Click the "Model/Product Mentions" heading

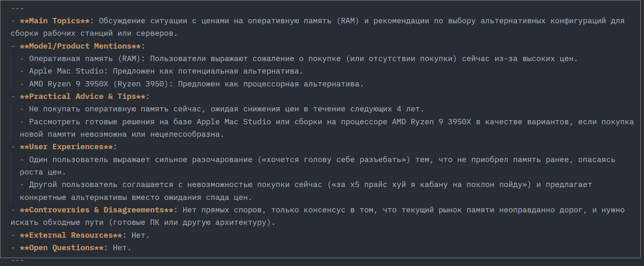[80, 46]
